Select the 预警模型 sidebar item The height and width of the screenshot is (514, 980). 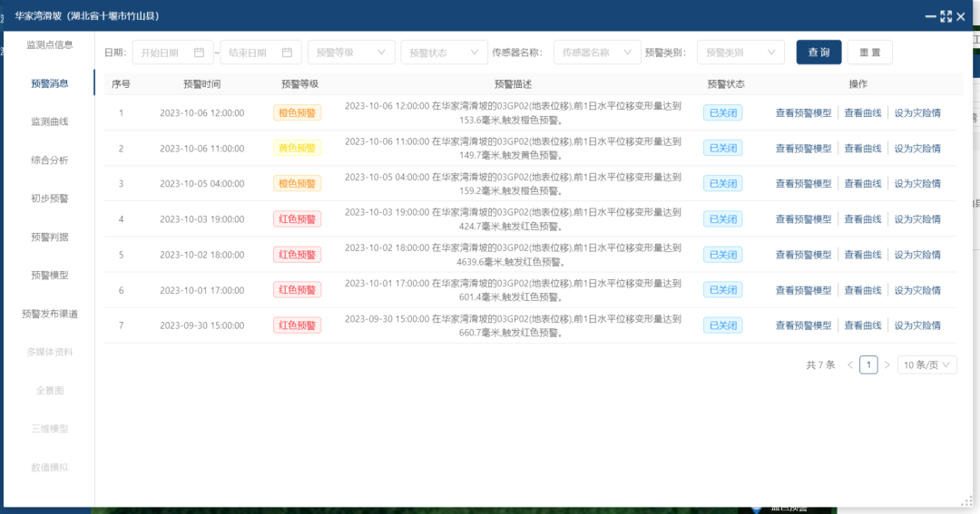pyautogui.click(x=49, y=276)
